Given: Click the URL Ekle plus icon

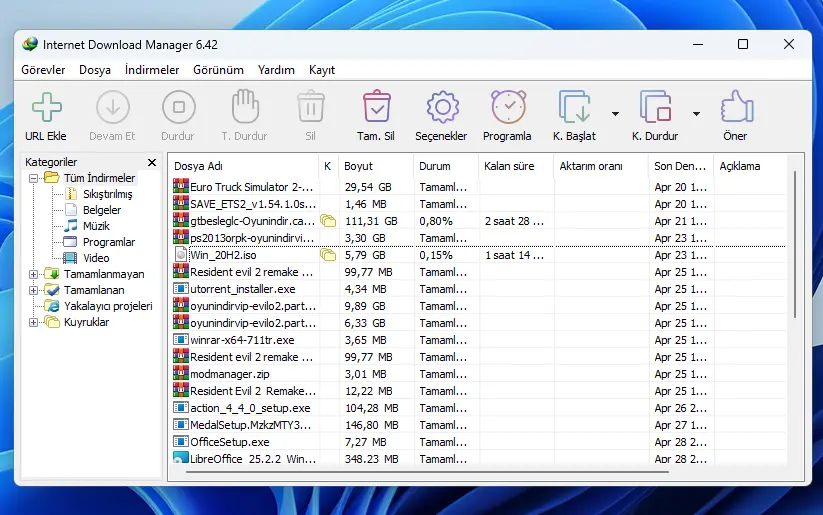Looking at the screenshot, I should tap(47, 107).
